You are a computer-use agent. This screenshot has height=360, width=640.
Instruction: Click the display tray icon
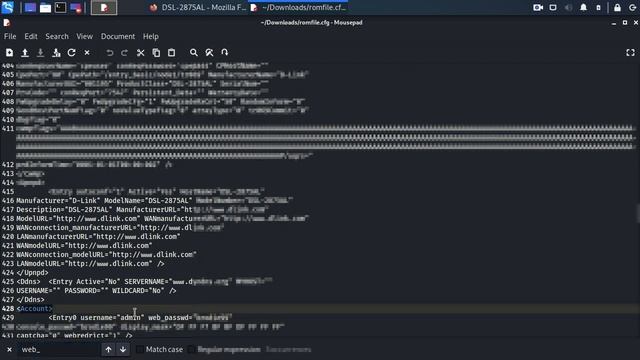pos(553,7)
